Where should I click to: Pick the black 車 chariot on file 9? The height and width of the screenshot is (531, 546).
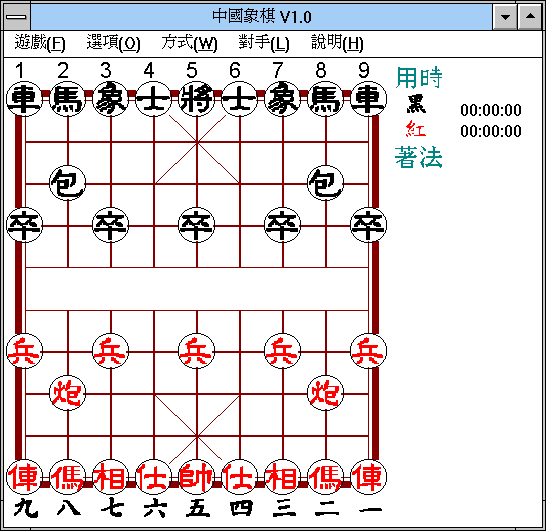[368, 99]
